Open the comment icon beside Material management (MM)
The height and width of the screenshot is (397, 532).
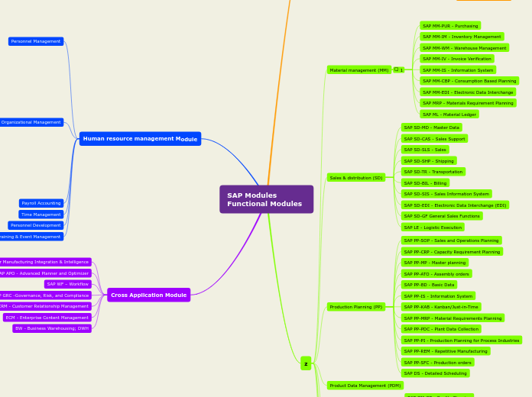click(x=399, y=69)
